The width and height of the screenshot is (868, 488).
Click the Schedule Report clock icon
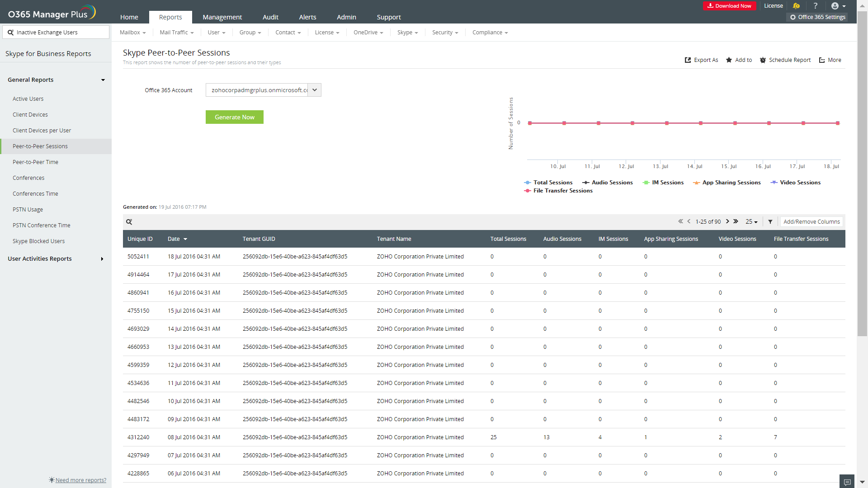click(x=763, y=60)
